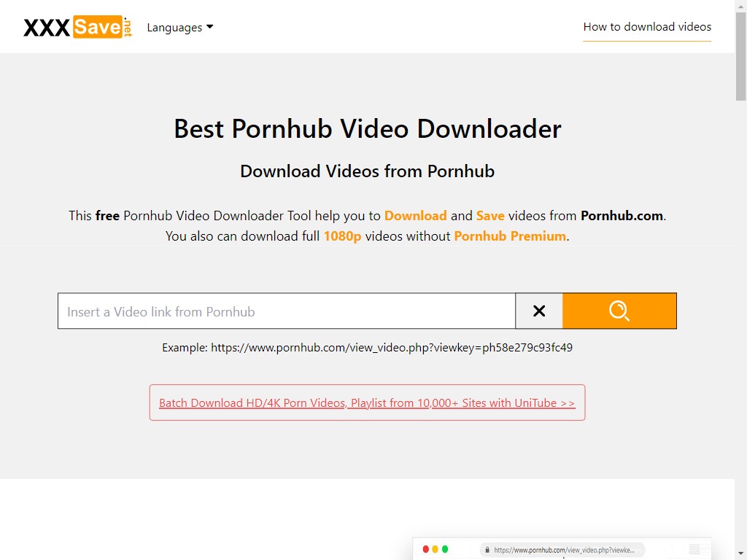Clear the input with the X button
This screenshot has width=747, height=560.
539,311
